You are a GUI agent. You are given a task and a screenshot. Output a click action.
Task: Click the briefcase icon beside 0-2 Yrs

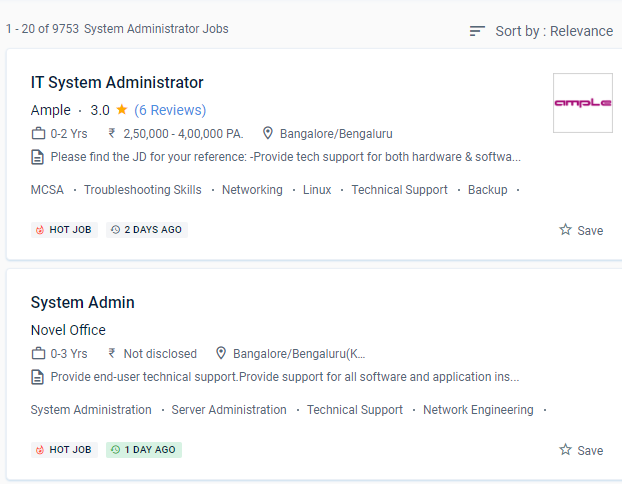[x=38, y=133]
